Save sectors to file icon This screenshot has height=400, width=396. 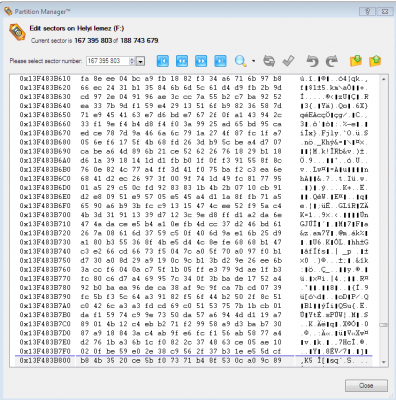point(356,61)
